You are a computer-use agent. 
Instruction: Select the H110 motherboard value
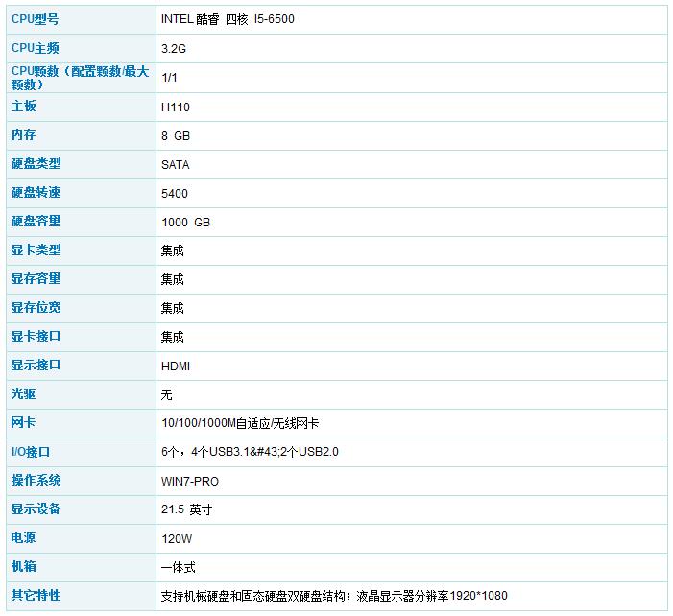pyautogui.click(x=176, y=107)
